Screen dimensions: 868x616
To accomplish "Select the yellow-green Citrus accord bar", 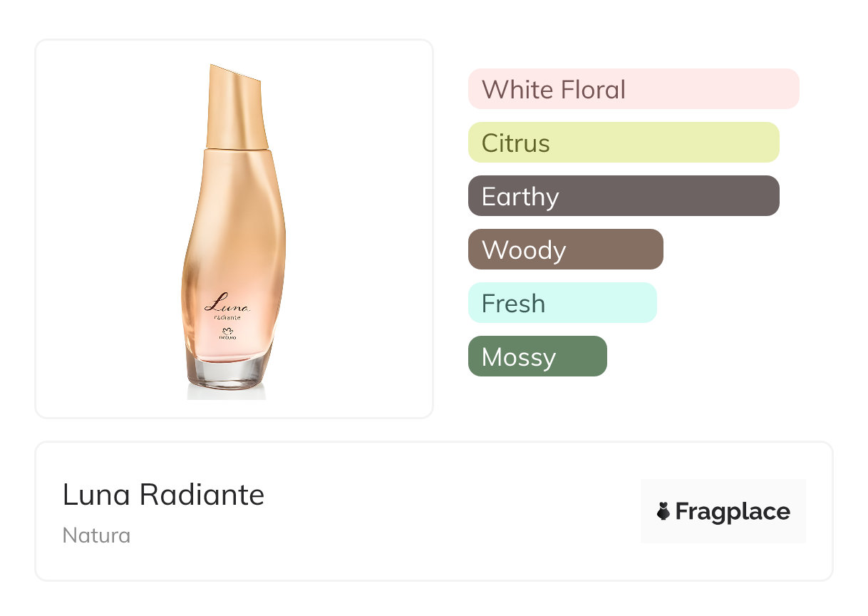I will coord(623,143).
